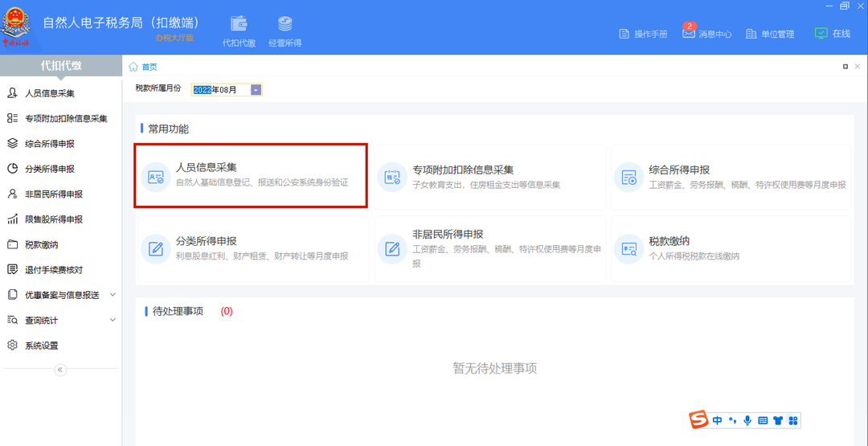This screenshot has width=868, height=446.
Task: Click the 首页 home icon tab
Action: (x=133, y=67)
